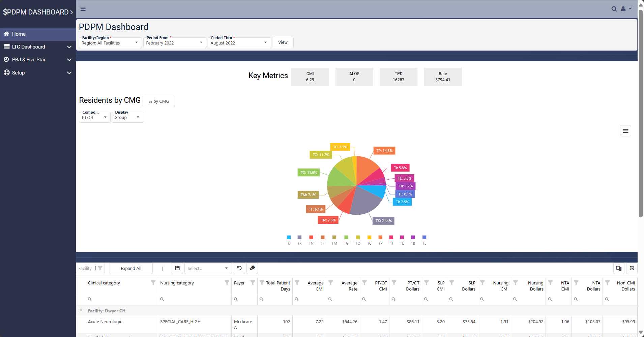Screen dimensions: 644x337
Task: Clear filters with the eraser icon
Action: (252, 268)
